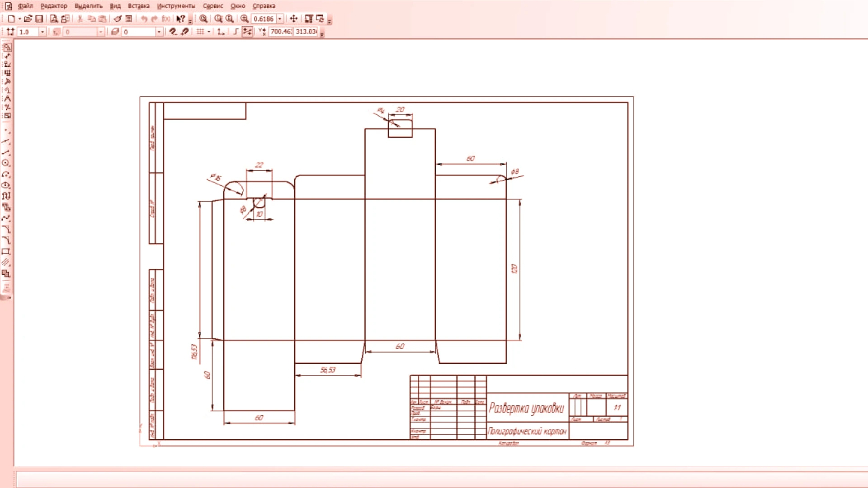
Task: Click the Save document icon
Action: 39,19
